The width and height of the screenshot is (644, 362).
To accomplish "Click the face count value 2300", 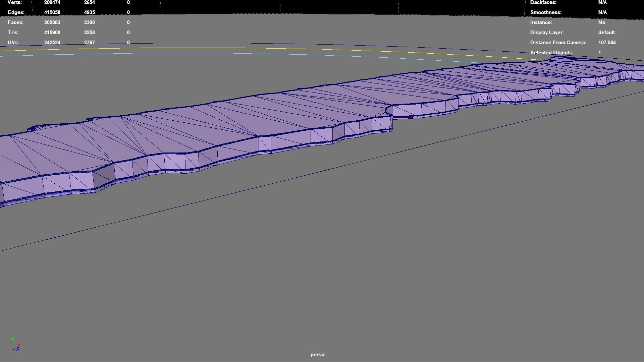I will click(x=90, y=22).
